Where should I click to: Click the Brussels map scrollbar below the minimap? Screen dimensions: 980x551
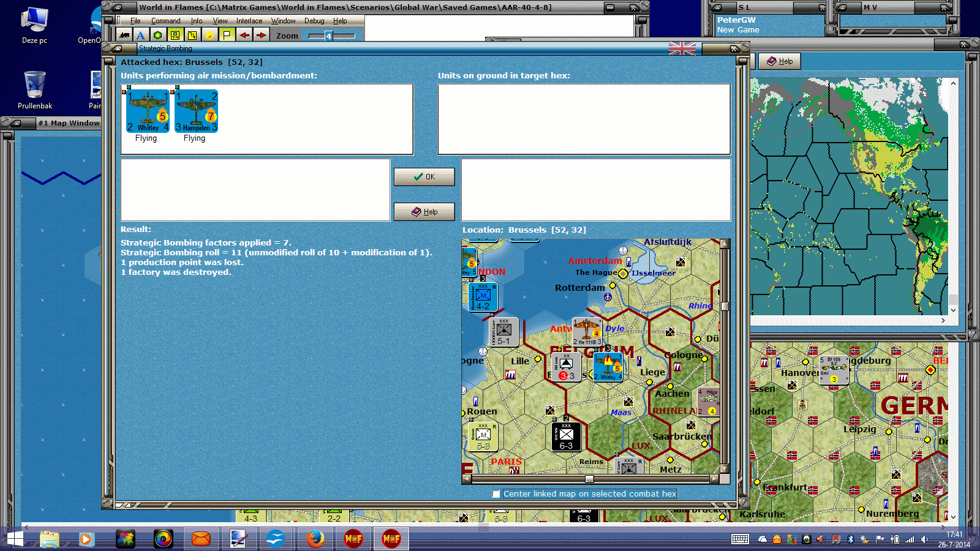[x=588, y=479]
